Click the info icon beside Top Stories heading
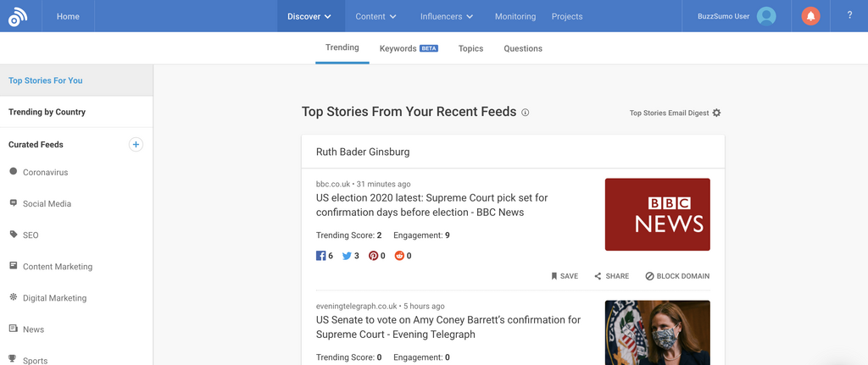Image resolution: width=868 pixels, height=365 pixels. [526, 113]
